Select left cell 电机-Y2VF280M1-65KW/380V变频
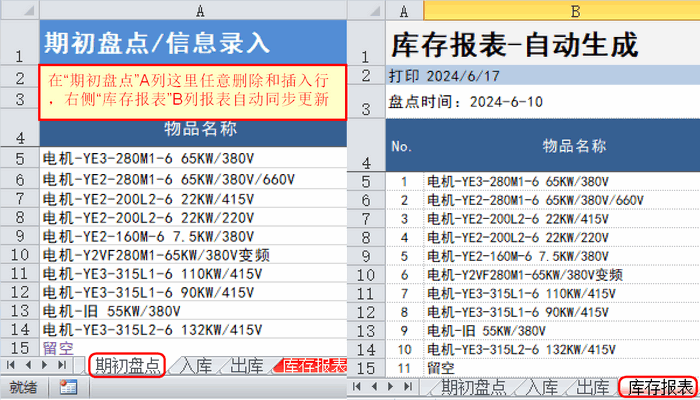The image size is (700, 400). click(x=193, y=254)
